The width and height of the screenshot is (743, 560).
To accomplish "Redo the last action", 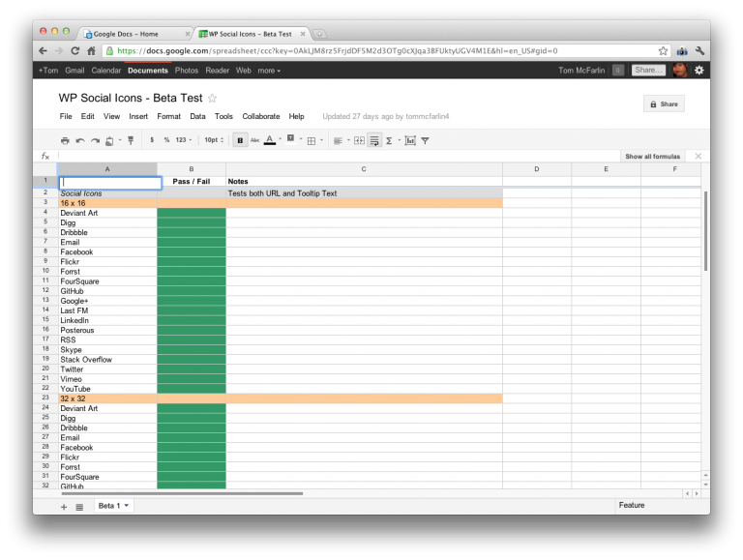I will pos(95,140).
